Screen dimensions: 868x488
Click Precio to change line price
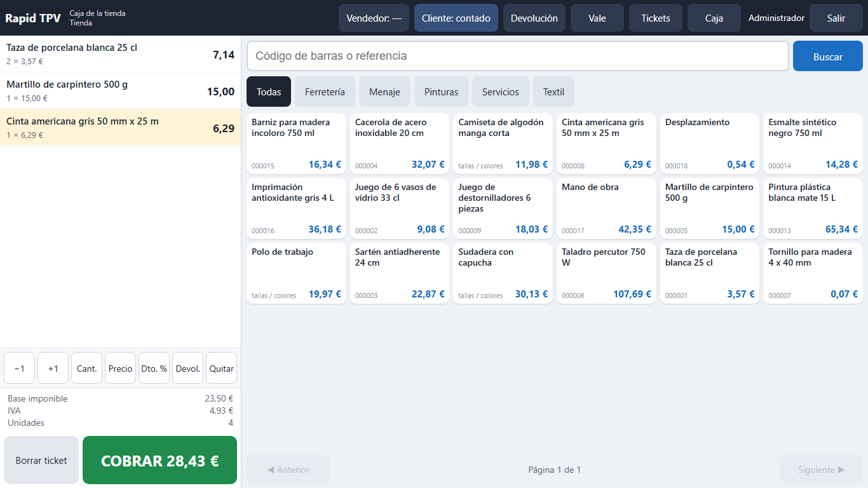tap(121, 369)
